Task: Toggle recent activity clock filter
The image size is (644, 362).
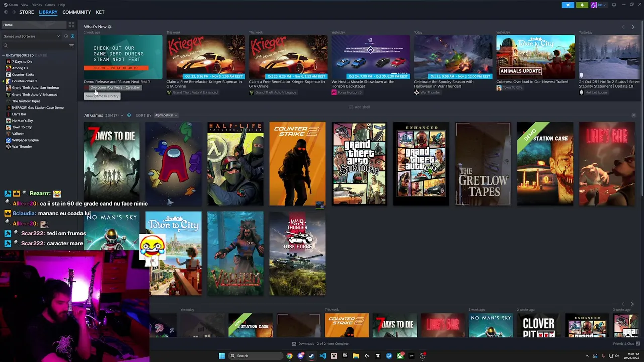Action: tap(66, 36)
